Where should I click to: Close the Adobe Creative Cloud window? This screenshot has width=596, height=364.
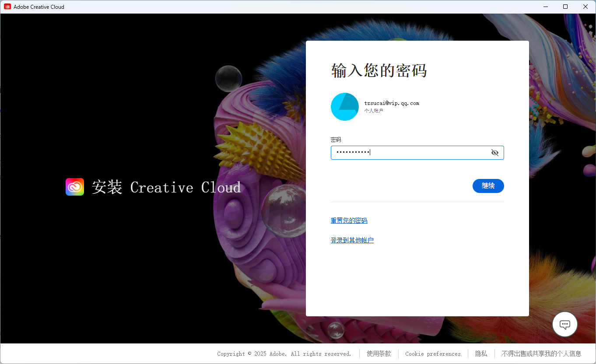585,7
